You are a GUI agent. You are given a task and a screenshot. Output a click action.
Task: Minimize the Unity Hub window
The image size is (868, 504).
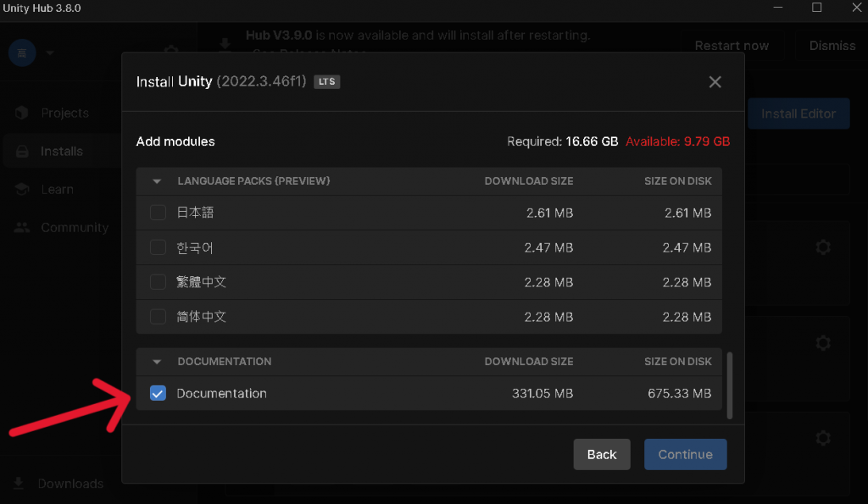(x=778, y=7)
